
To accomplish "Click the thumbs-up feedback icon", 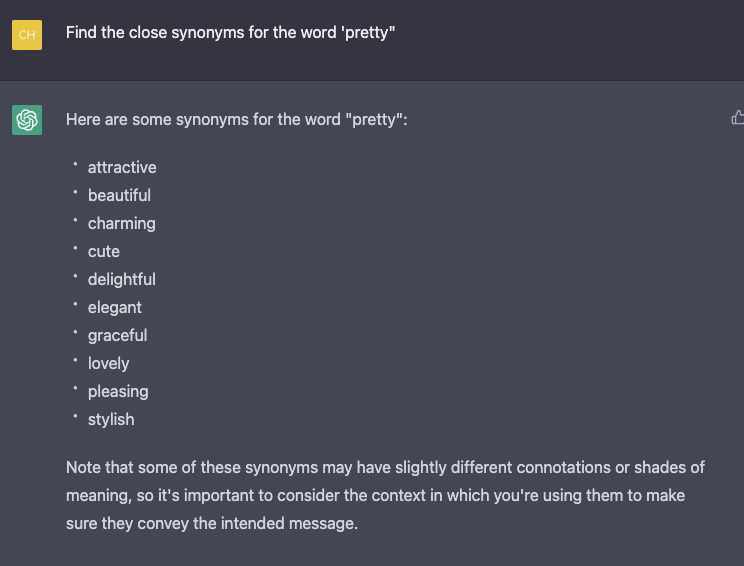I will pyautogui.click(x=738, y=118).
